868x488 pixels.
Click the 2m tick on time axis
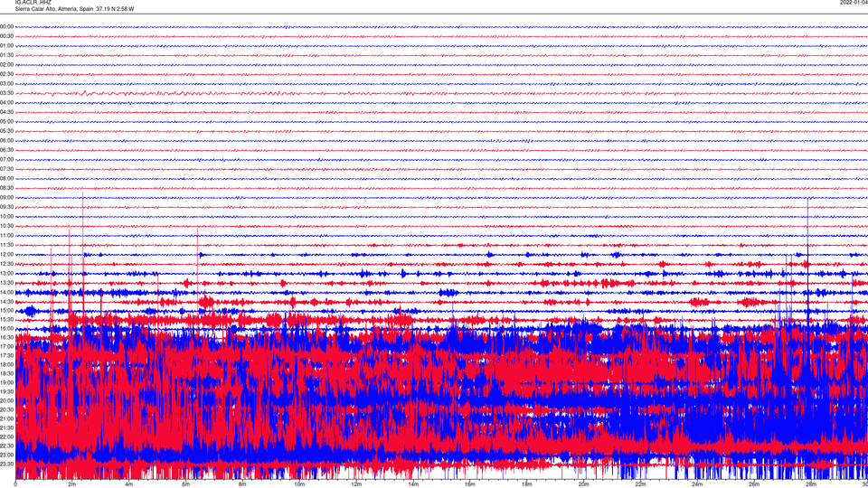coord(72,484)
